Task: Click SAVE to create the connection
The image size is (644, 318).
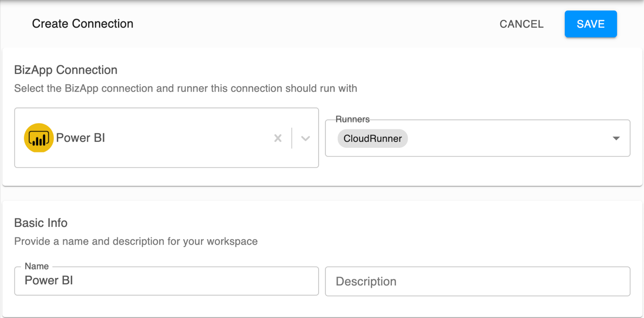Action: click(590, 24)
